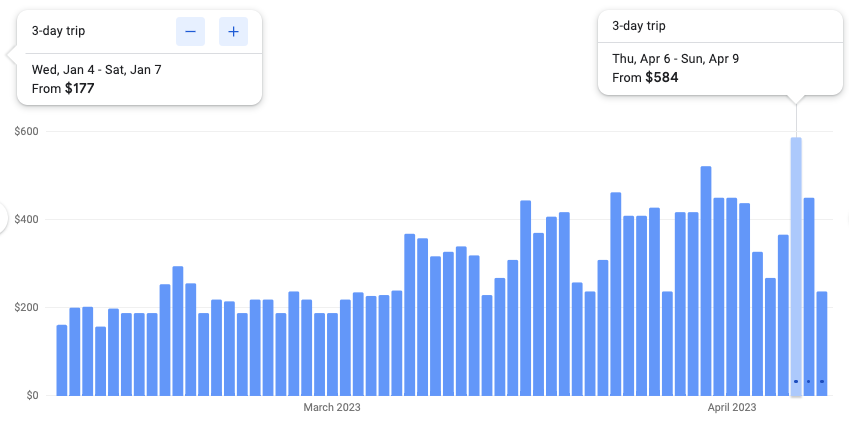This screenshot has width=849, height=427.
Task: Increase trip length with the plus button
Action: coord(233,32)
